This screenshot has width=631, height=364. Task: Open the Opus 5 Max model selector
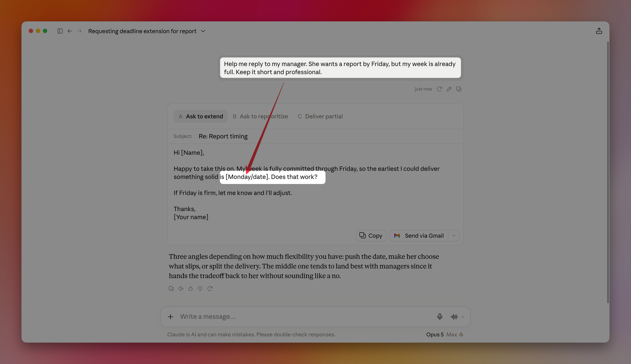point(445,334)
